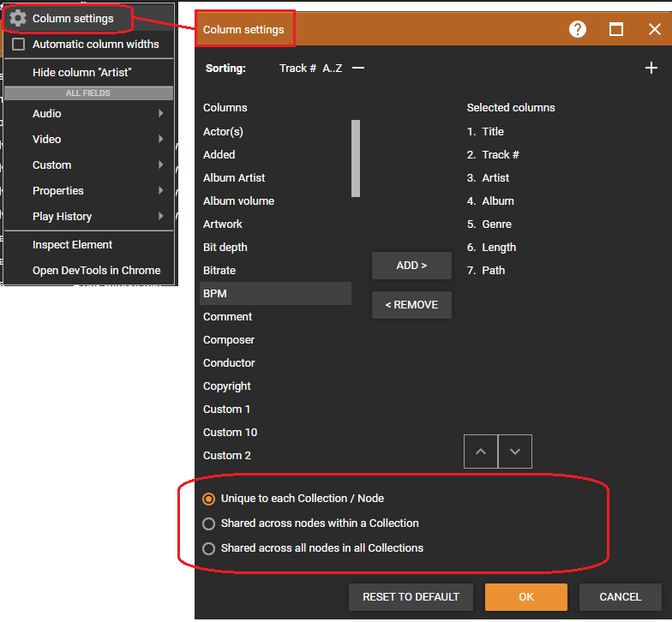Enable Automatic column widths checkbox
The image size is (672, 622).
click(19, 44)
